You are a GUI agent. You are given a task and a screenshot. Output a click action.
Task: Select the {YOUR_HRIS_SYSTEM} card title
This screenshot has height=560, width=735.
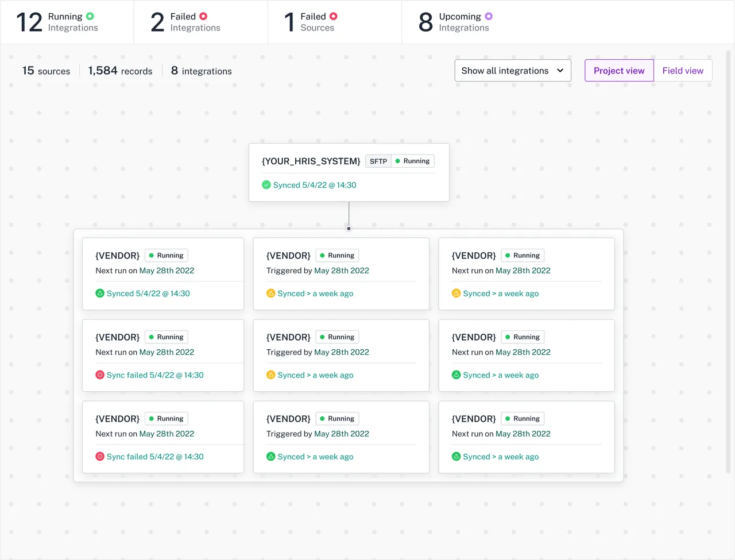(311, 161)
